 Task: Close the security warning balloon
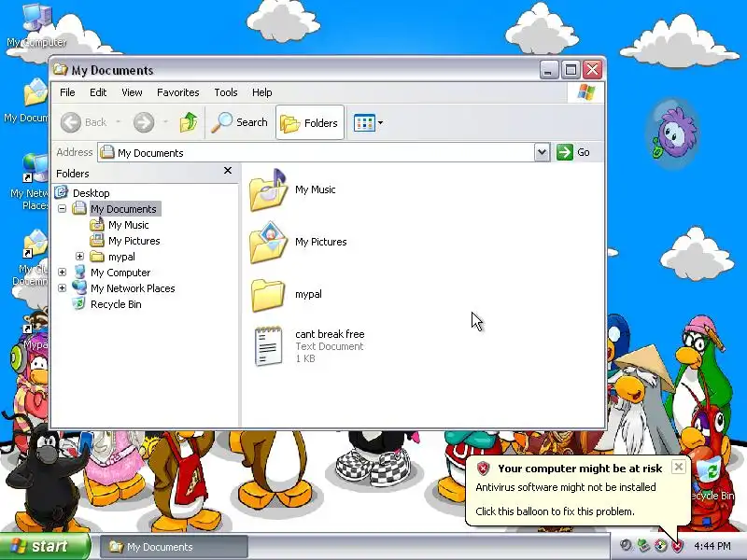679,467
